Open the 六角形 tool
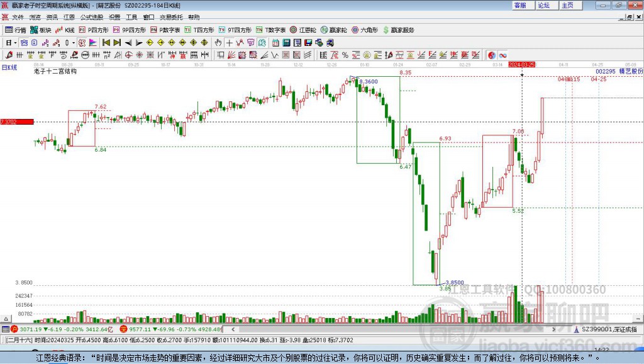Screen dimensions: 644x364 click(365, 30)
